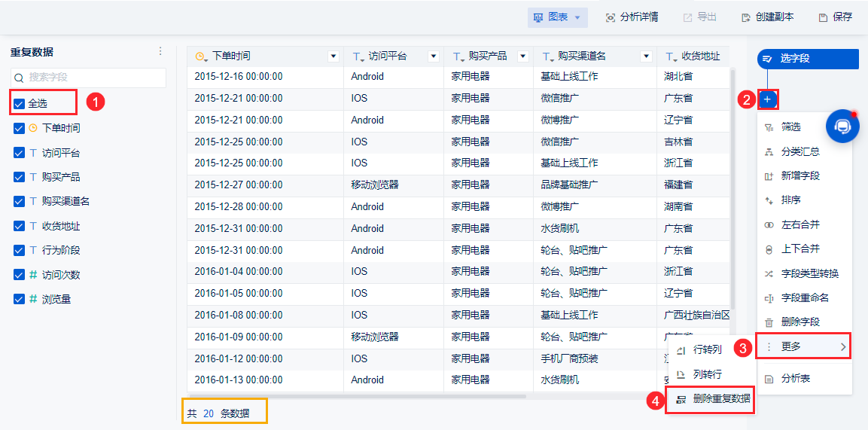Select the 选字段 step node

808,58
